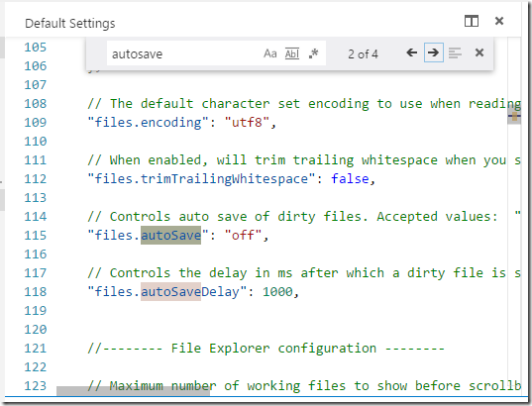Toggle regular expression search option
The height and width of the screenshot is (406, 532).
click(x=314, y=53)
